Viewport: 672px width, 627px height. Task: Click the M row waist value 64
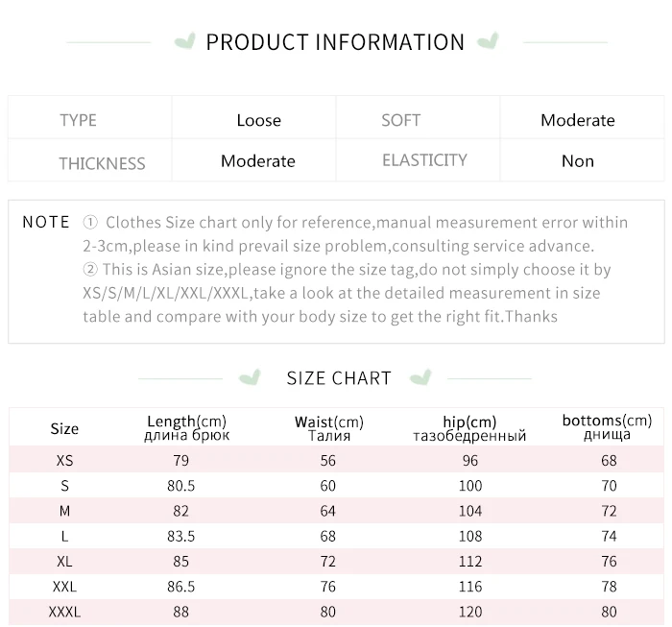(328, 511)
